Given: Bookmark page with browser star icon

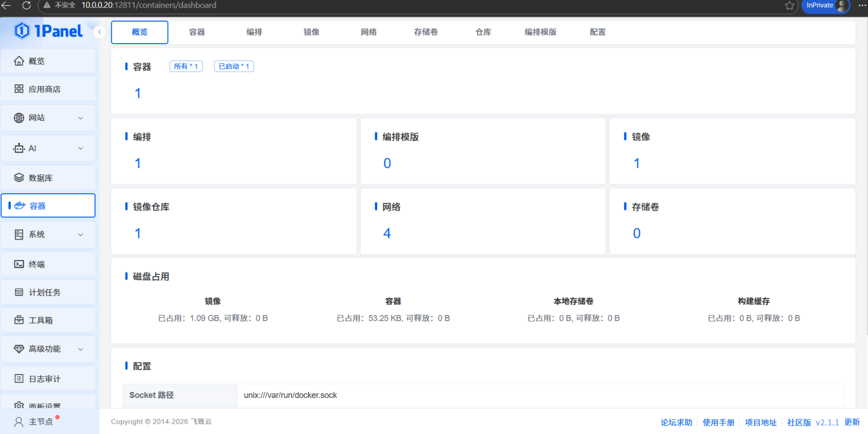Looking at the screenshot, I should pyautogui.click(x=789, y=5).
